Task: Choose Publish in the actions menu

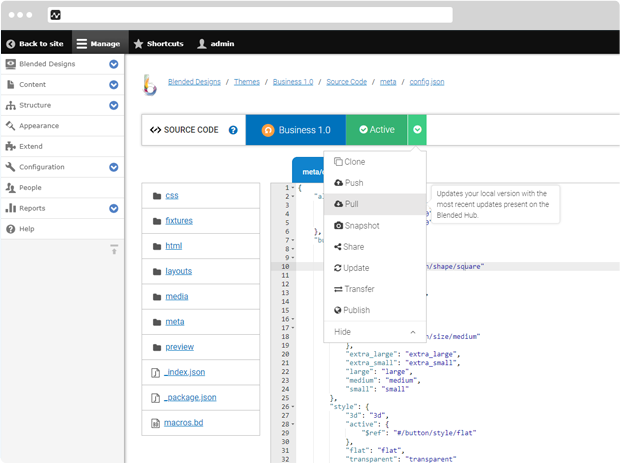Action: [x=356, y=310]
